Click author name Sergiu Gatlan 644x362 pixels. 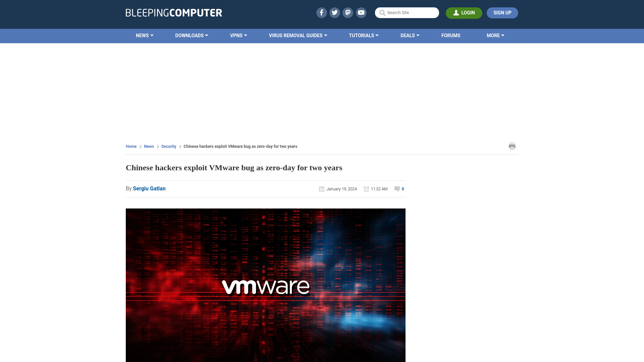point(149,188)
